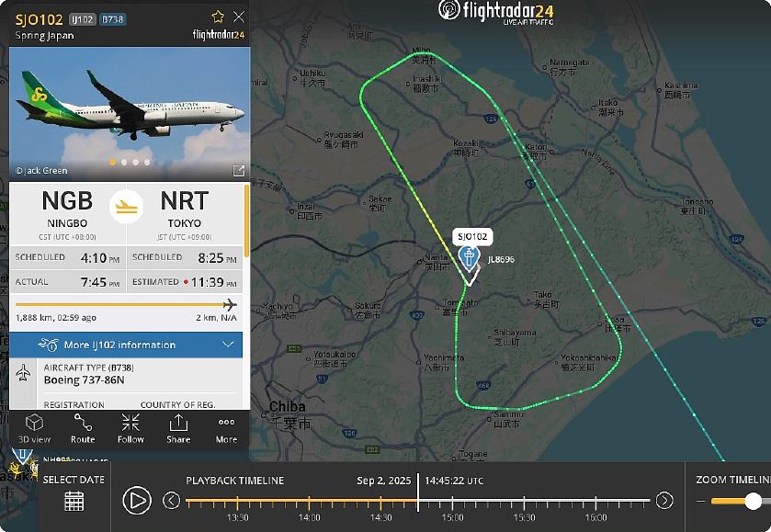771x532 pixels.
Task: Jump to 15:00 on playback timeline
Action: 452,502
